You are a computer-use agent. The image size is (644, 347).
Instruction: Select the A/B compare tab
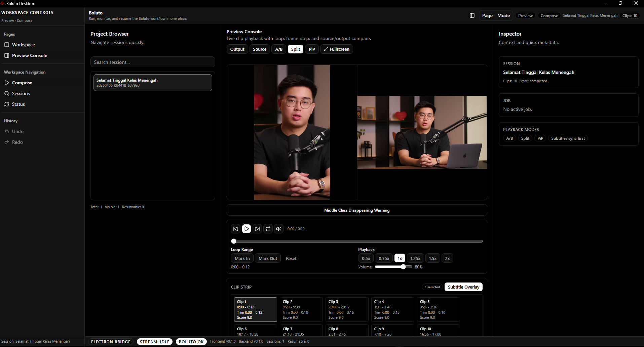coord(279,49)
